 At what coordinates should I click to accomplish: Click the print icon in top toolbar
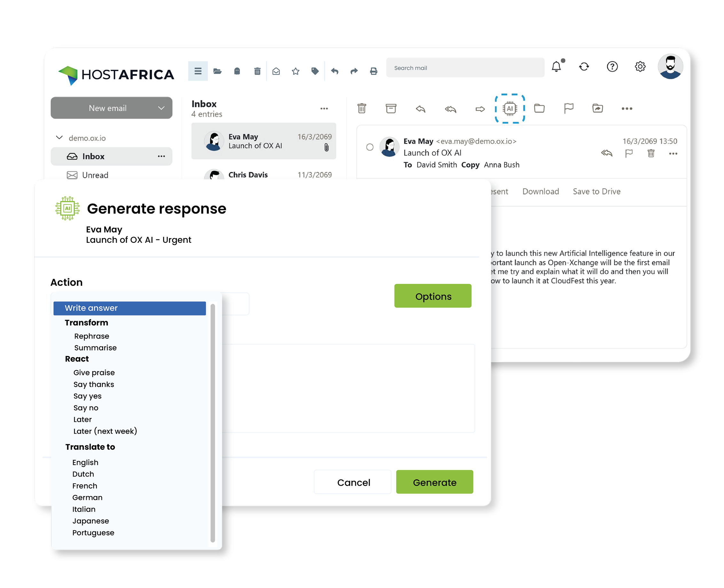tap(374, 71)
